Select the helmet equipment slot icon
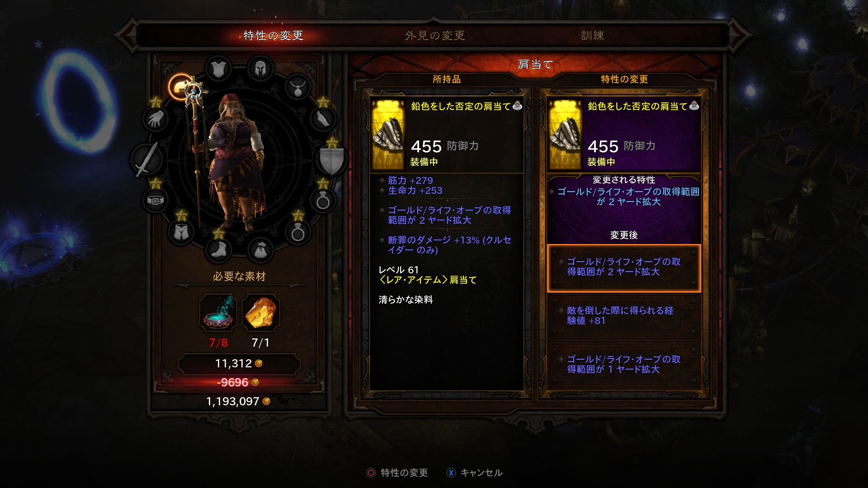Viewport: 868px width, 488px height. click(260, 69)
